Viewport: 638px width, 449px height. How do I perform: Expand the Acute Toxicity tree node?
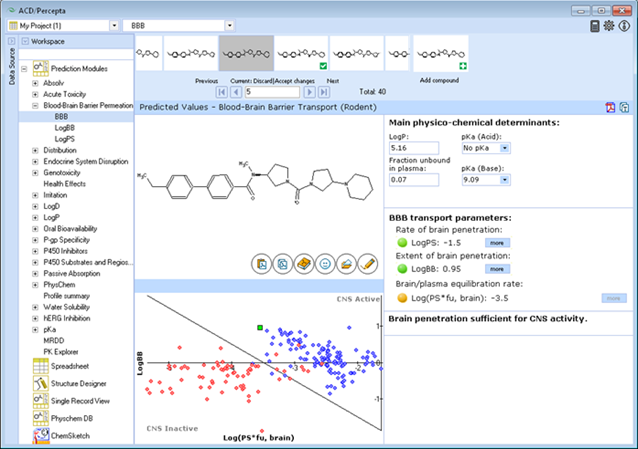pyautogui.click(x=35, y=93)
